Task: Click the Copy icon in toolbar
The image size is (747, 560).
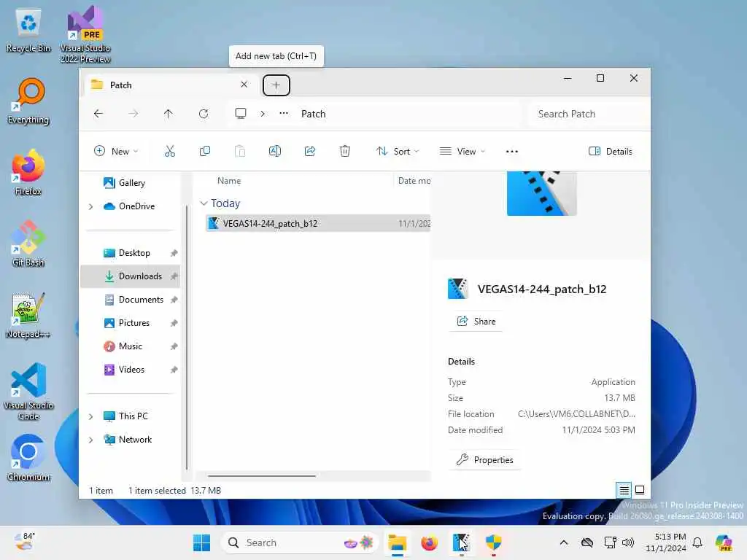Action: pyautogui.click(x=205, y=152)
